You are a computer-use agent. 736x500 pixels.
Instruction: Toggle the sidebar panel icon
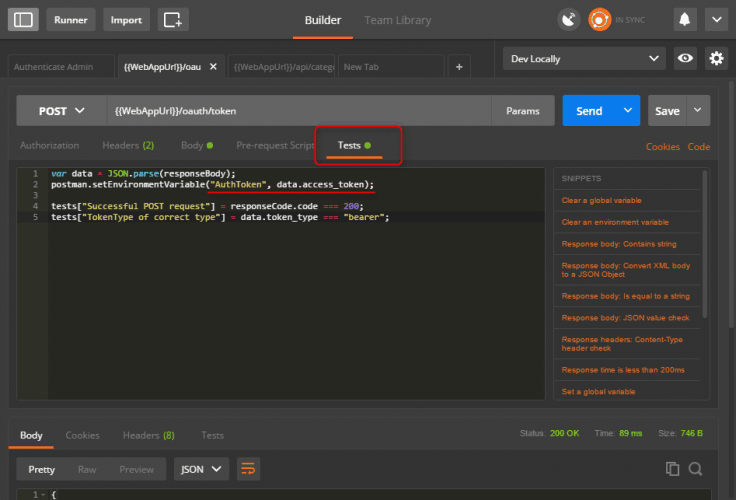click(x=25, y=19)
